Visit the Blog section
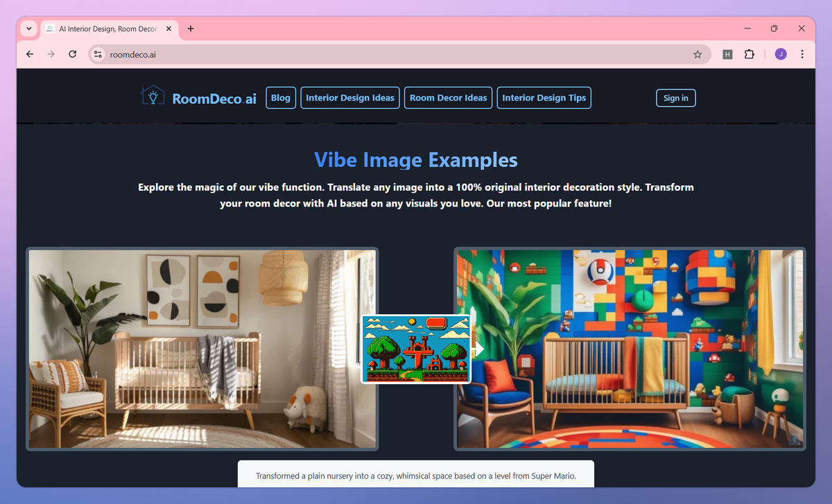This screenshot has height=504, width=832. pyautogui.click(x=280, y=98)
